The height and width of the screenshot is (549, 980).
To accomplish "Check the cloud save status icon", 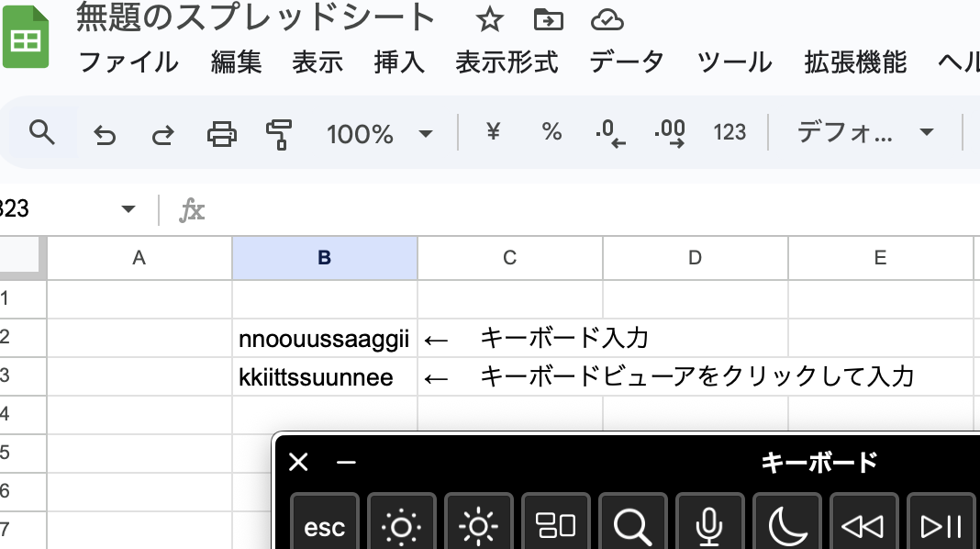I will [607, 19].
